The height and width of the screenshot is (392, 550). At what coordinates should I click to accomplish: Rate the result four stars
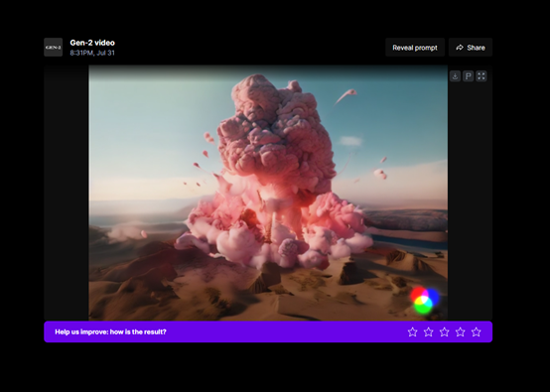(461, 331)
